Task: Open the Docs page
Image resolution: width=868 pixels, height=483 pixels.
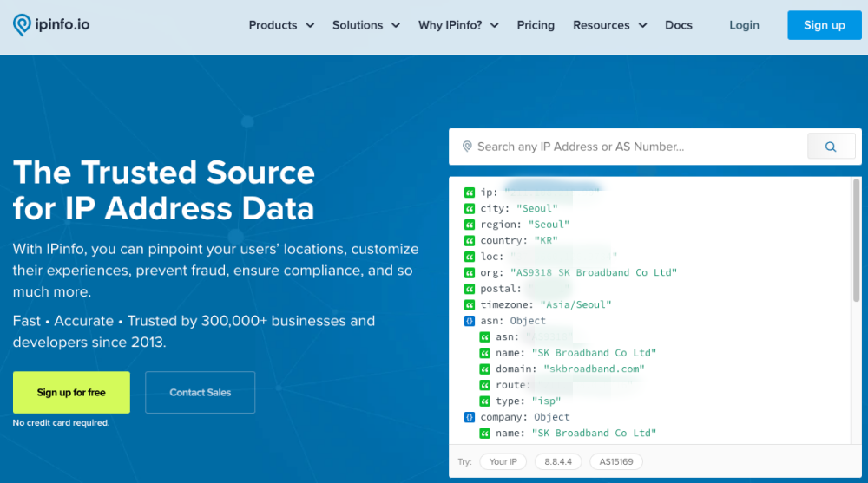Action: 679,25
